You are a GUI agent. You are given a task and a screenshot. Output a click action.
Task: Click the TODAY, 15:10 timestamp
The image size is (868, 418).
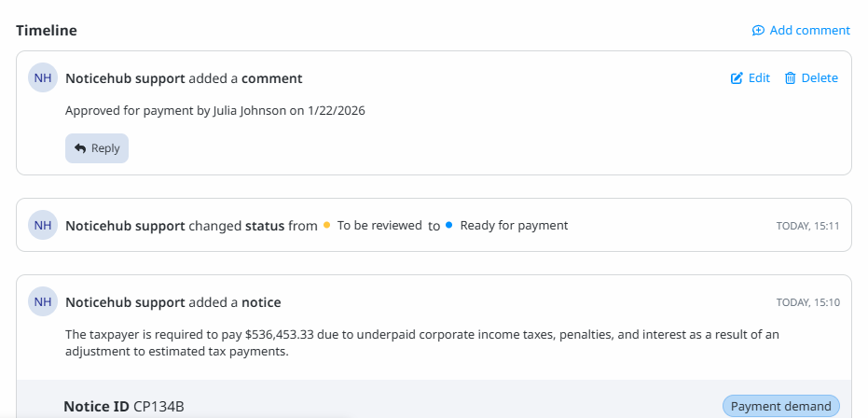(x=808, y=303)
